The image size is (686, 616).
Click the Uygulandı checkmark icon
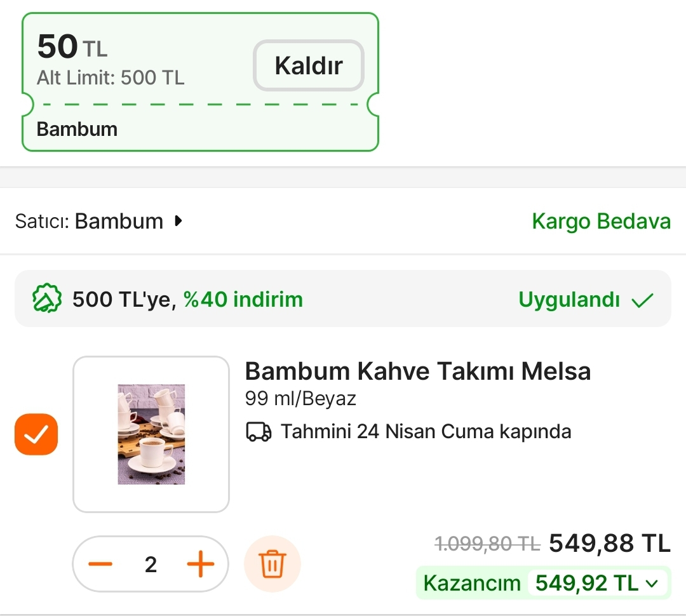tap(642, 300)
